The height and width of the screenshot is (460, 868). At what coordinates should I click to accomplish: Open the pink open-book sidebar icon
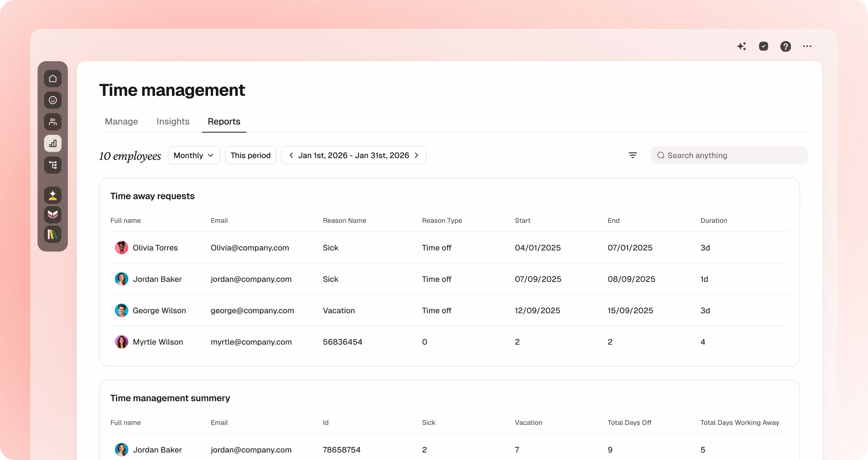pyautogui.click(x=53, y=215)
